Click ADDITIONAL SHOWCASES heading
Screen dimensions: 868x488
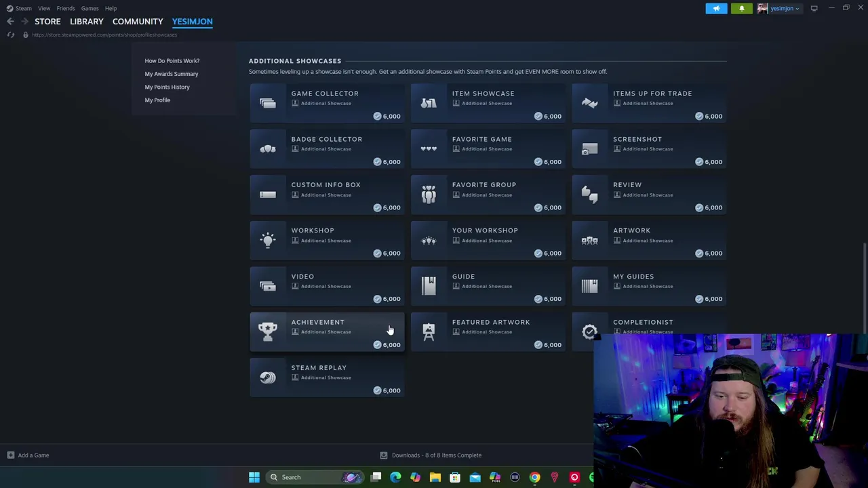point(295,61)
